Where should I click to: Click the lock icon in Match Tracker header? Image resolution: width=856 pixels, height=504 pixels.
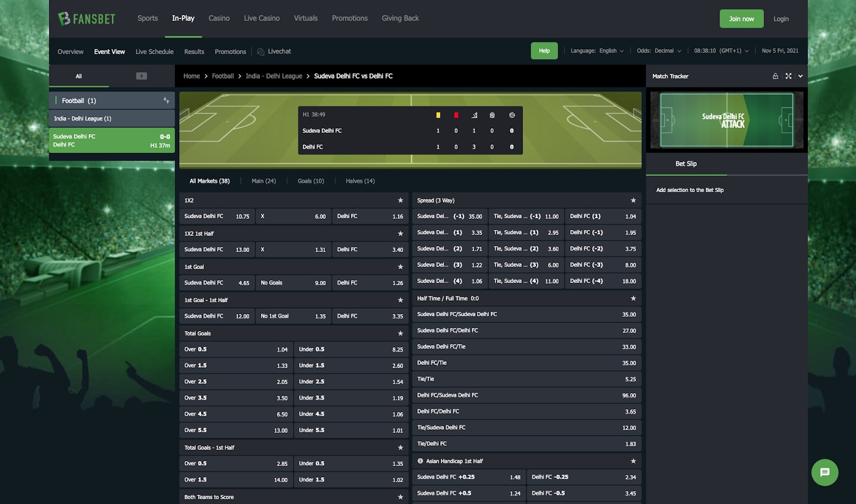pyautogui.click(x=775, y=77)
